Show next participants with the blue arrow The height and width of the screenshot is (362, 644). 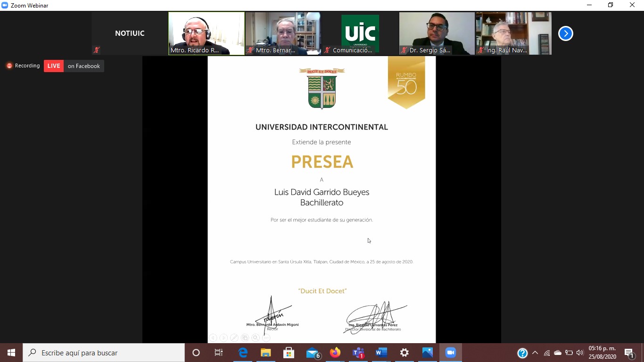(565, 33)
